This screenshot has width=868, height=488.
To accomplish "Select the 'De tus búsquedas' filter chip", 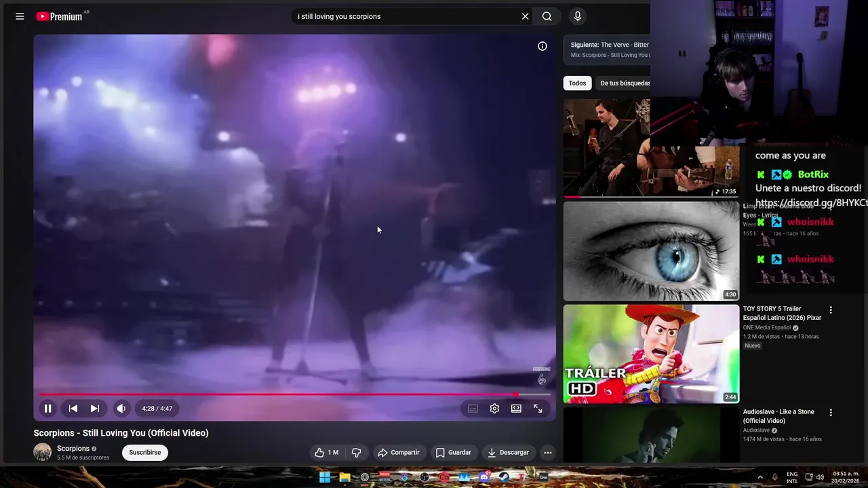I will pos(624,83).
